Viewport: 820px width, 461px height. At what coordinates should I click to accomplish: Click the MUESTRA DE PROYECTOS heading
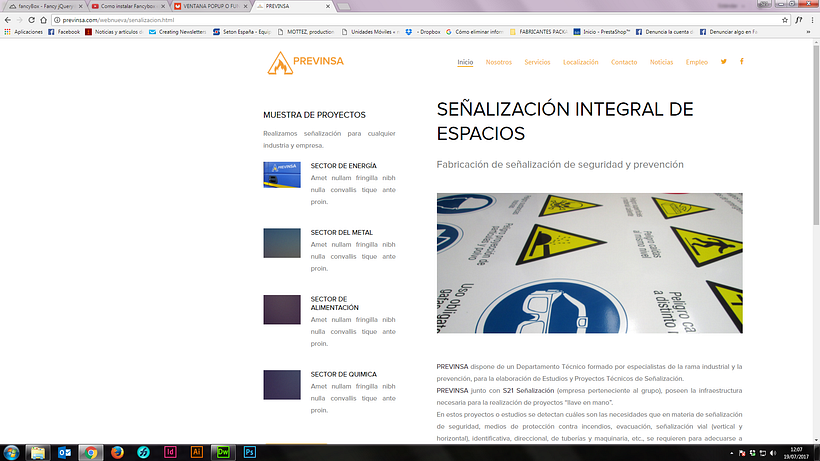coord(314,115)
